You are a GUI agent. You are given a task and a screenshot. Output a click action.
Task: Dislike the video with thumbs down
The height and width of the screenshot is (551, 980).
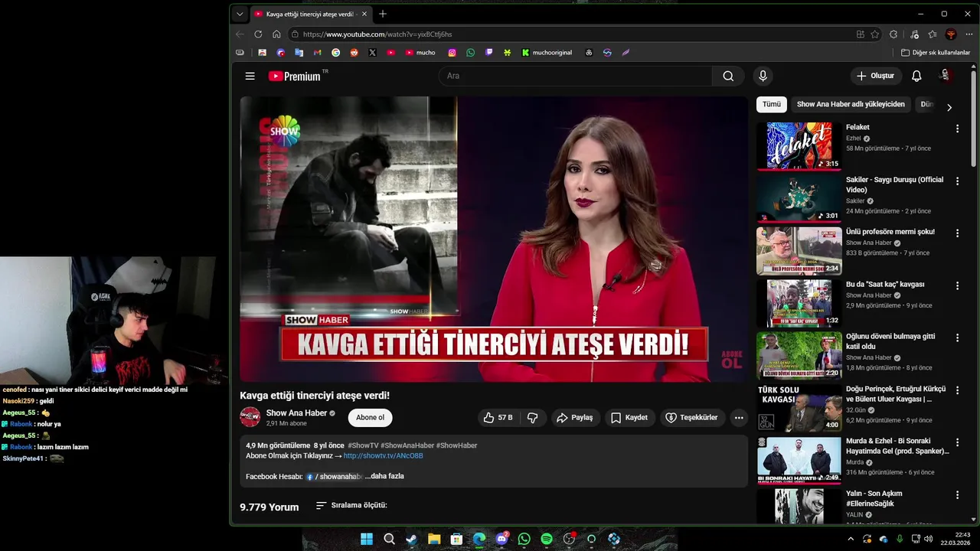point(532,417)
